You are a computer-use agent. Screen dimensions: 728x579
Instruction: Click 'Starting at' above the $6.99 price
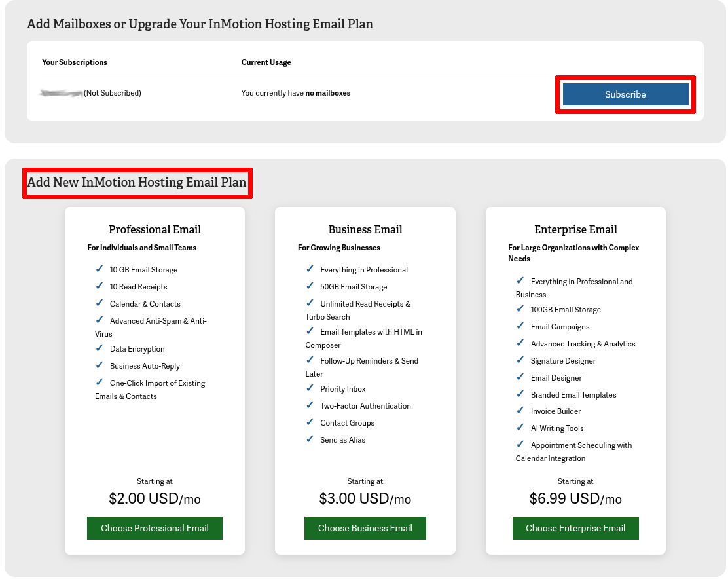point(575,481)
